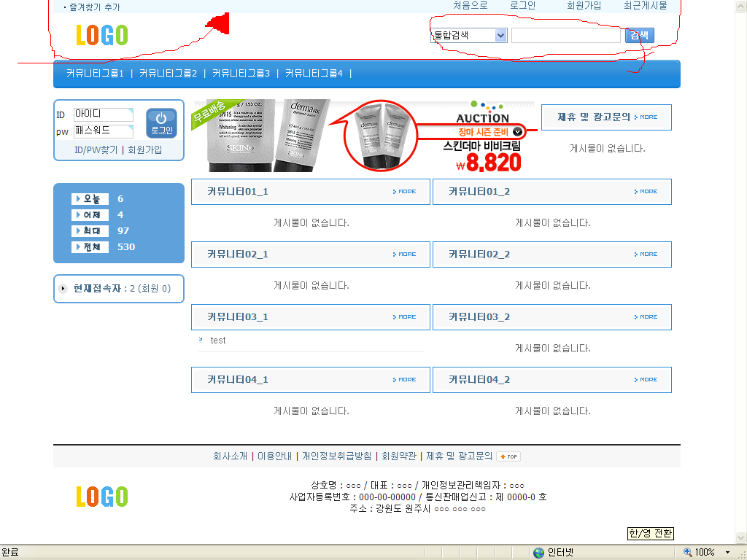Click MORE icon beside 커뮤니티04_1
Screen dimensions: 747x560
click(x=404, y=380)
